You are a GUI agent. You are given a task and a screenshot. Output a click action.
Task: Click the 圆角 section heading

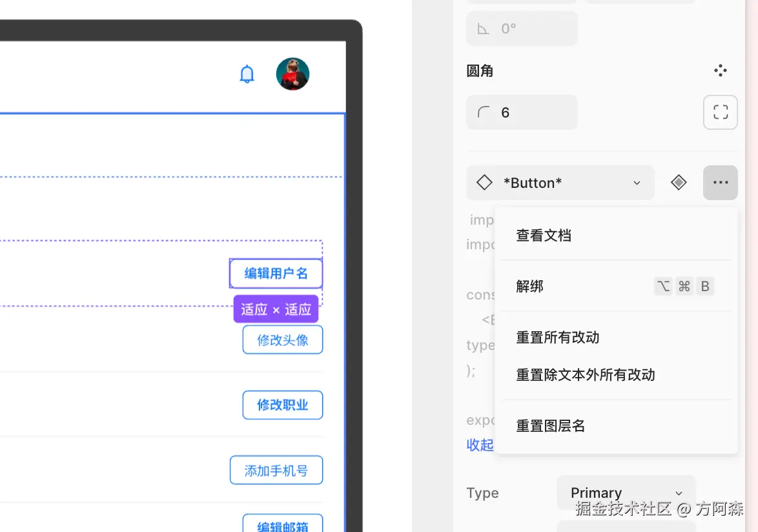[x=480, y=71]
